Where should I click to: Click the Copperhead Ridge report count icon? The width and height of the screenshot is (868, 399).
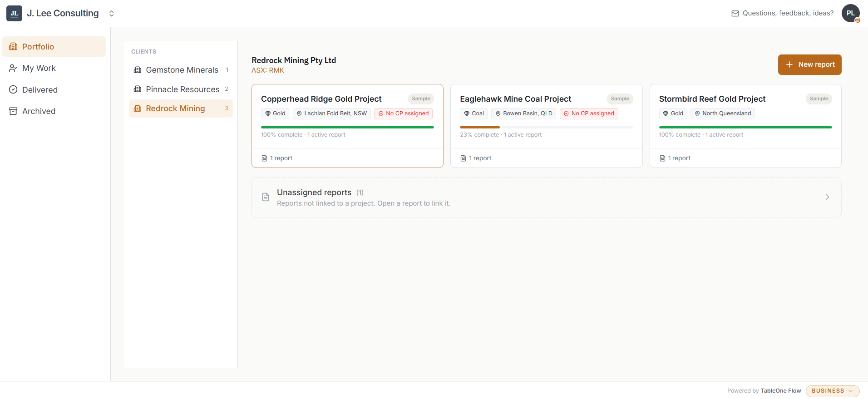(264, 158)
